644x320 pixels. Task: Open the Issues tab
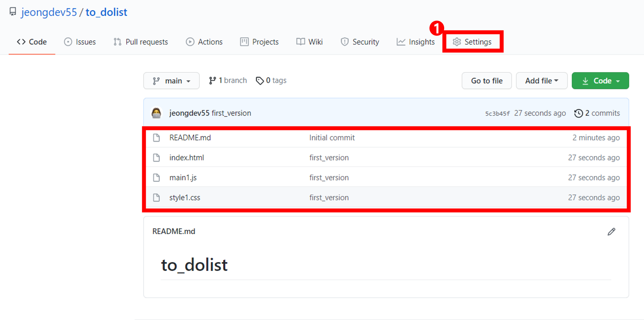pos(80,42)
